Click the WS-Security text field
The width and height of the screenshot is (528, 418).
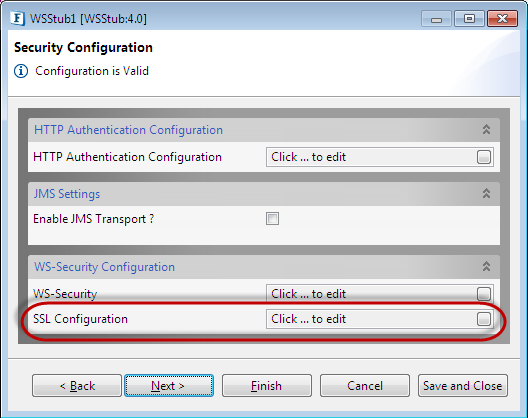pos(380,293)
